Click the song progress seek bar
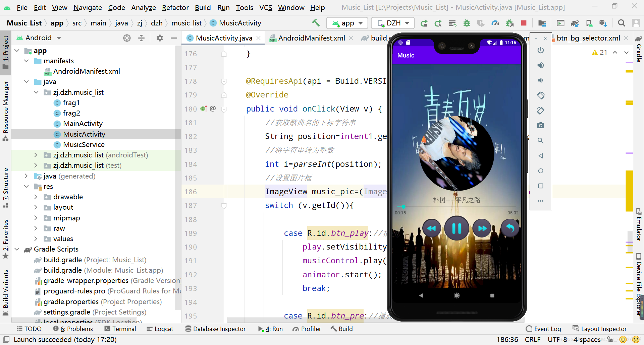Viewport: 644px width, 345px height. pos(457,207)
